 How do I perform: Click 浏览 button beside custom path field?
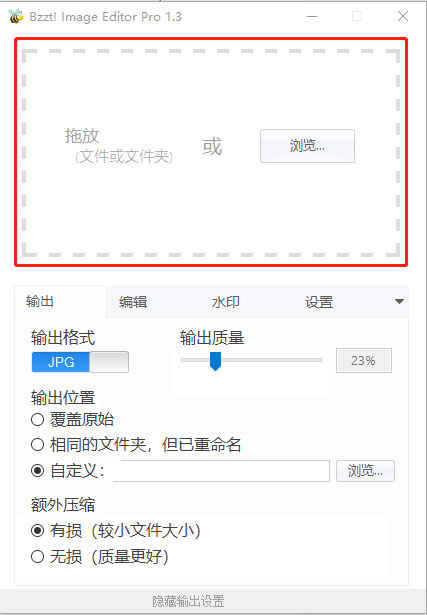click(x=365, y=471)
